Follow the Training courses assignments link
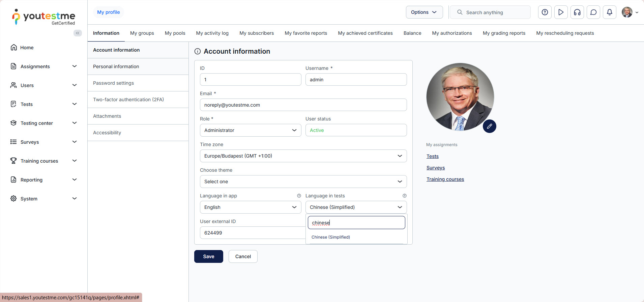 (x=445, y=179)
